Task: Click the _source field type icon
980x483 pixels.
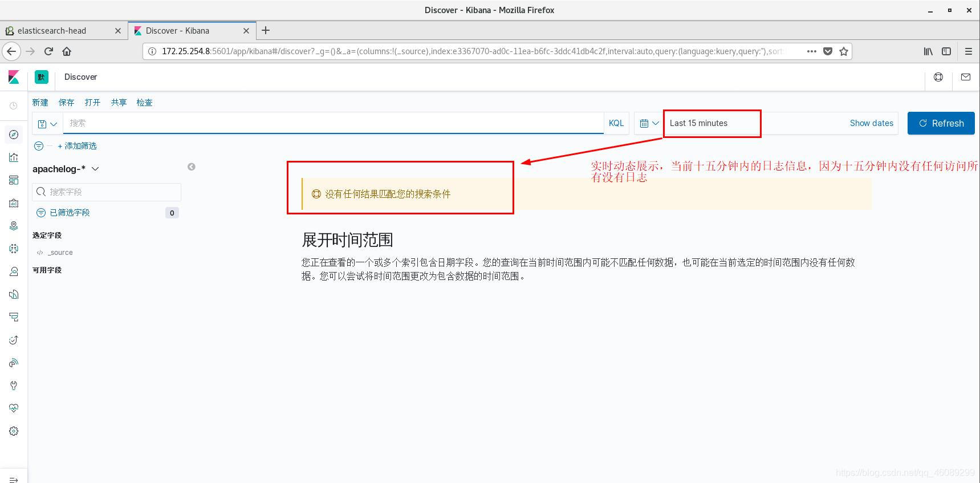Action: pos(40,253)
